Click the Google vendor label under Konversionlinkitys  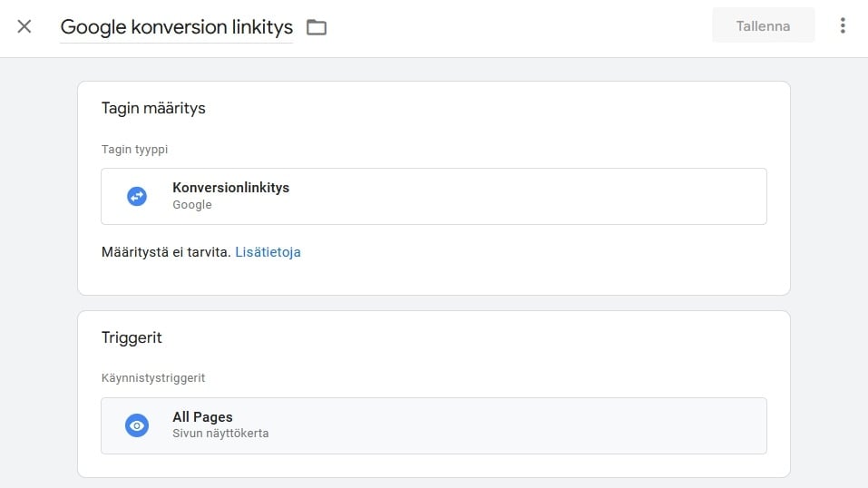tap(192, 204)
